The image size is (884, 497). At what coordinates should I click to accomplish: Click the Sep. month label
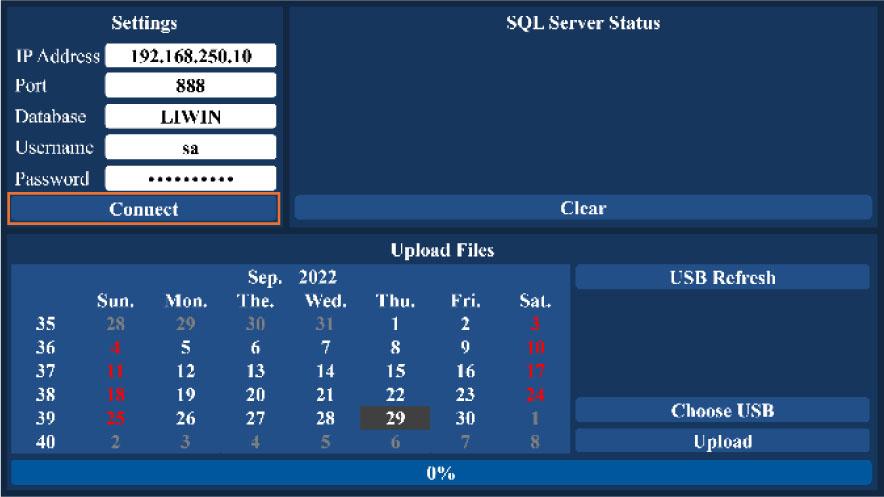(x=265, y=277)
